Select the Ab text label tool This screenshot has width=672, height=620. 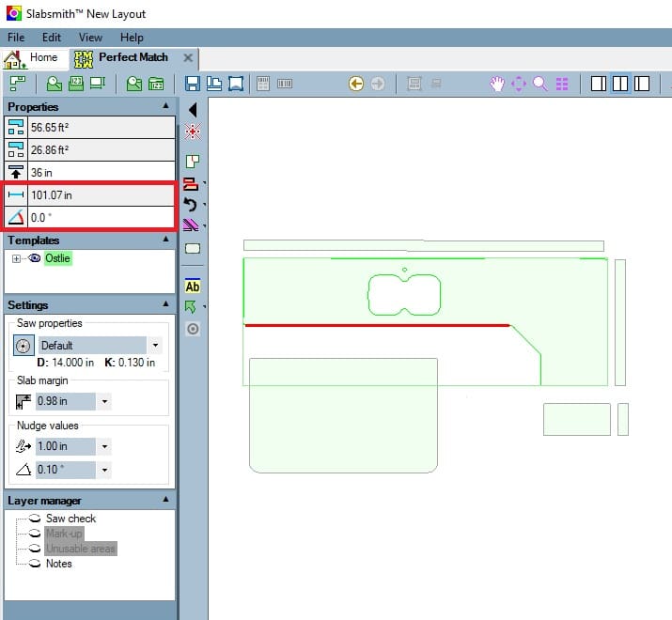pos(193,287)
